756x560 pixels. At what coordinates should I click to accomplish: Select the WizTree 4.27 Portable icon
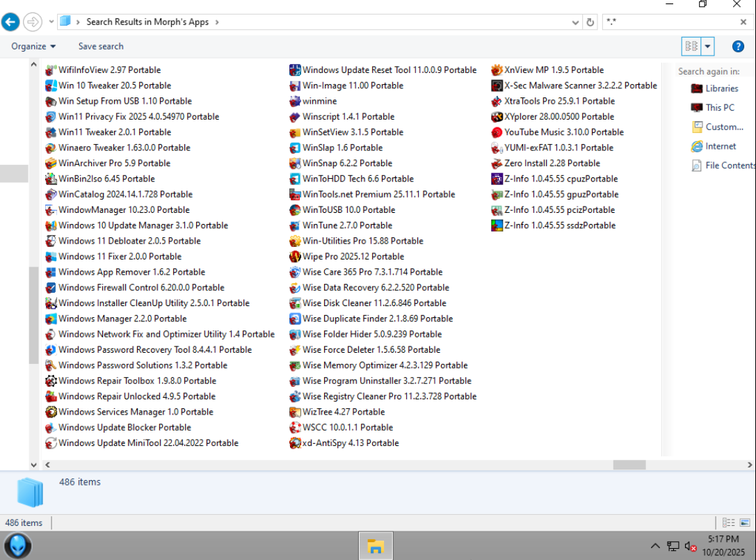pos(295,412)
